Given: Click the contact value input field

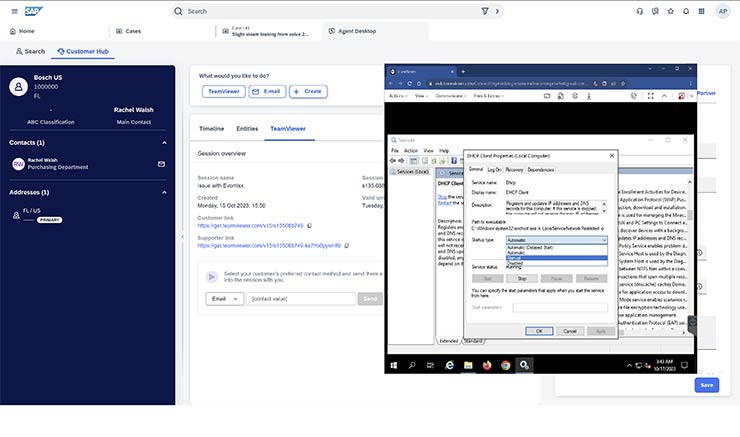Looking at the screenshot, I should click(301, 298).
